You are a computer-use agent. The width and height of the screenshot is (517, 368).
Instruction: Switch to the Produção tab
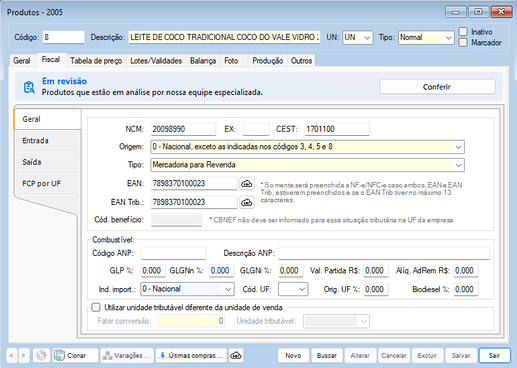(268, 61)
